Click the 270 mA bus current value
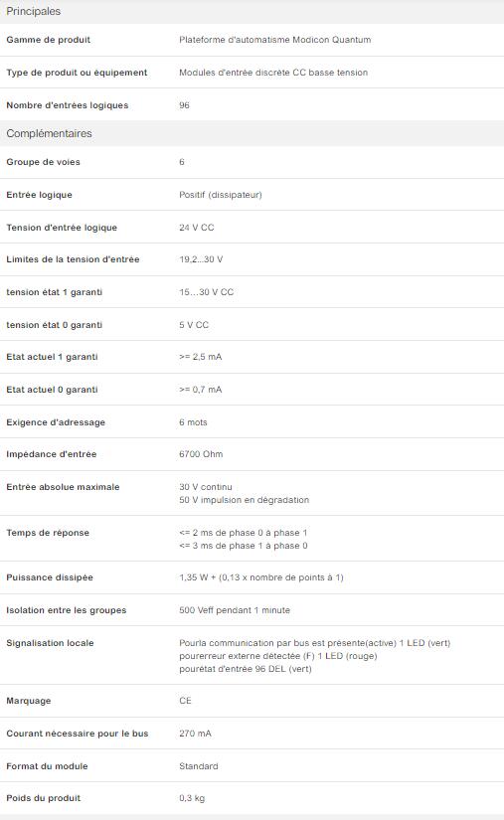Image resolution: width=504 pixels, height=820 pixels. pyautogui.click(x=195, y=734)
